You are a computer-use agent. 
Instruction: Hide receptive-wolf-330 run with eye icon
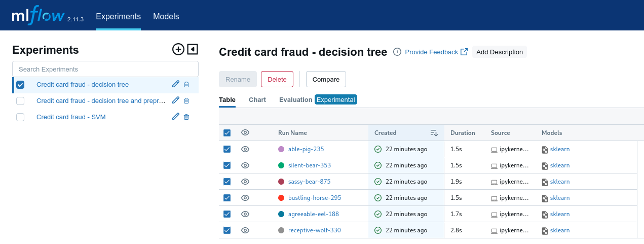click(245, 230)
